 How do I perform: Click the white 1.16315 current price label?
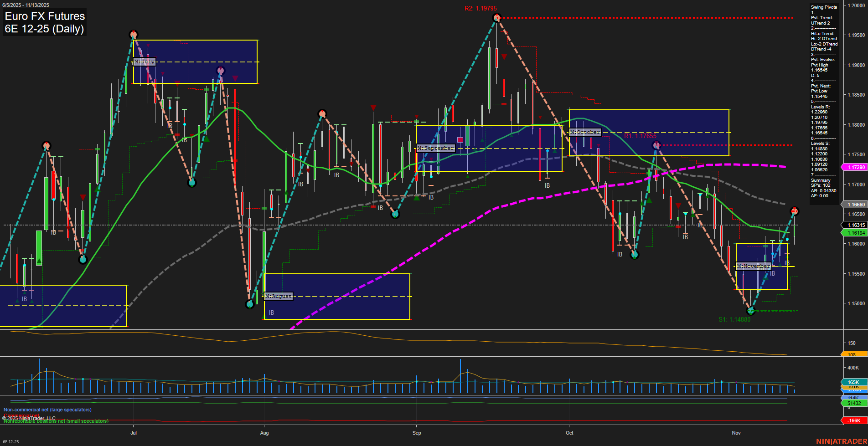tap(855, 225)
